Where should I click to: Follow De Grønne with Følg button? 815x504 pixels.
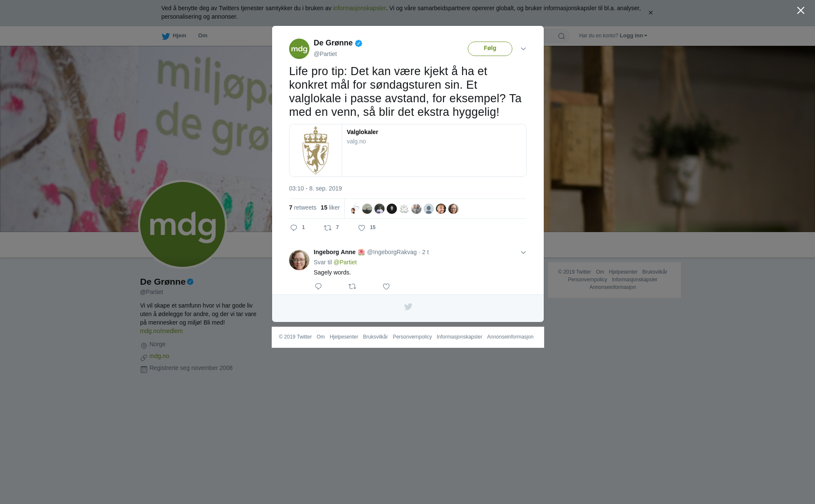pyautogui.click(x=490, y=49)
